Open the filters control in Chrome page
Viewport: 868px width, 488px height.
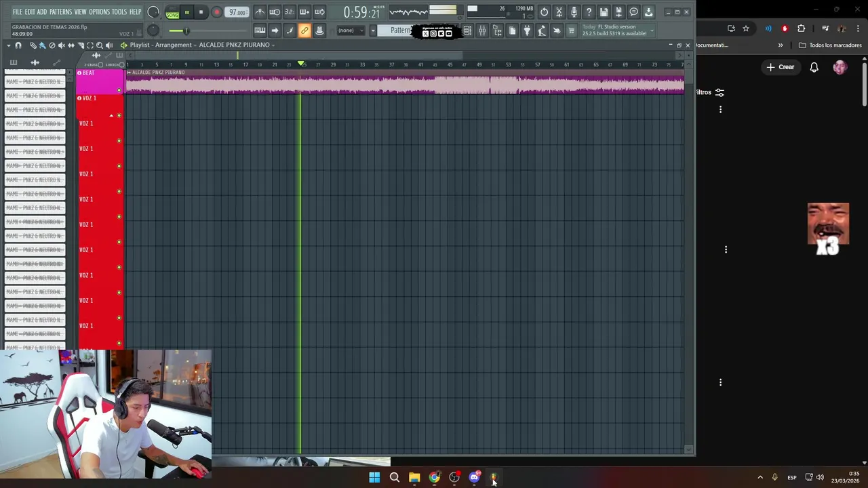(x=711, y=92)
